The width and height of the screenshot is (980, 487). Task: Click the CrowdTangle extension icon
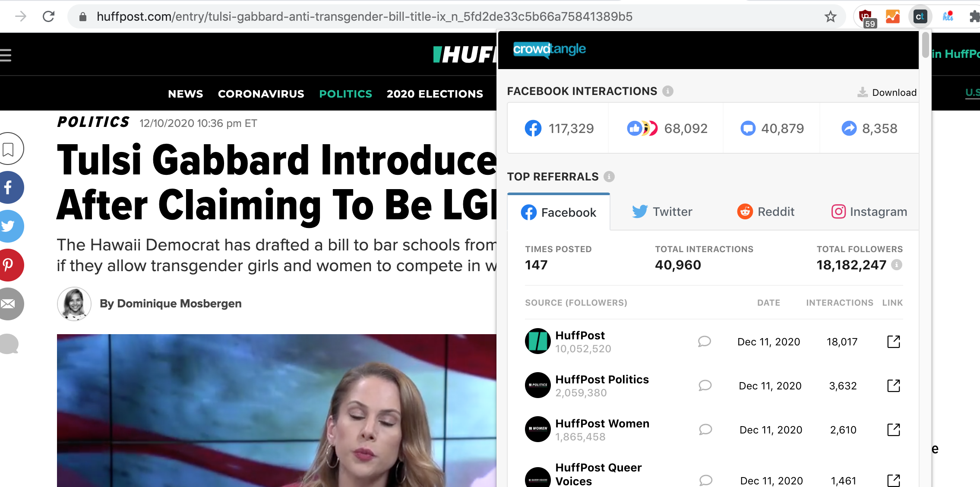pyautogui.click(x=920, y=17)
